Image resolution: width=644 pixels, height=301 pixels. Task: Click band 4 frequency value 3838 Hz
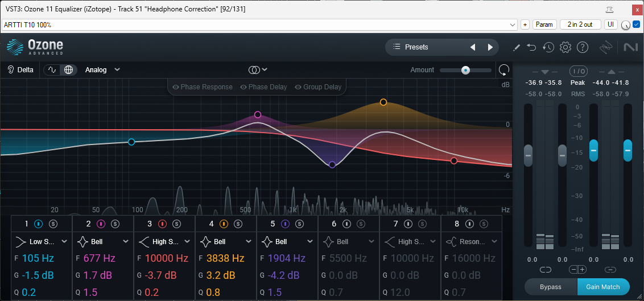point(225,258)
